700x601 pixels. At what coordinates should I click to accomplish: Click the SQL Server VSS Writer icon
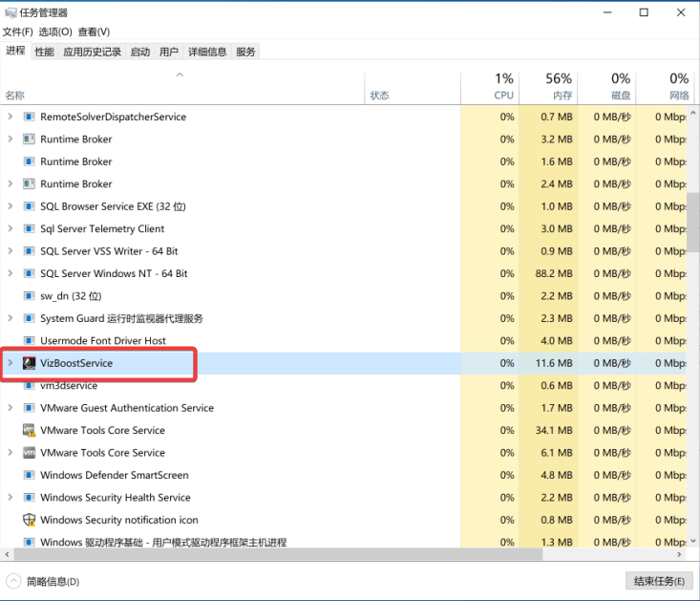coord(29,251)
